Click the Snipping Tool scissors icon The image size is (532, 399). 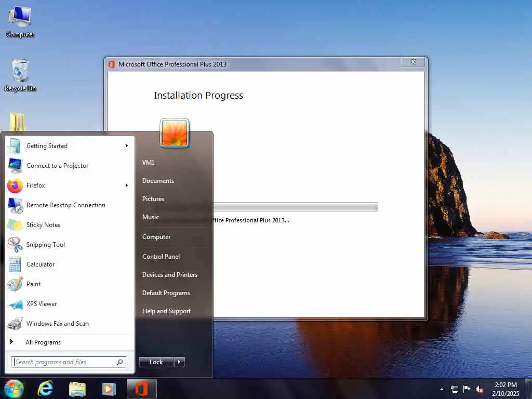point(15,245)
